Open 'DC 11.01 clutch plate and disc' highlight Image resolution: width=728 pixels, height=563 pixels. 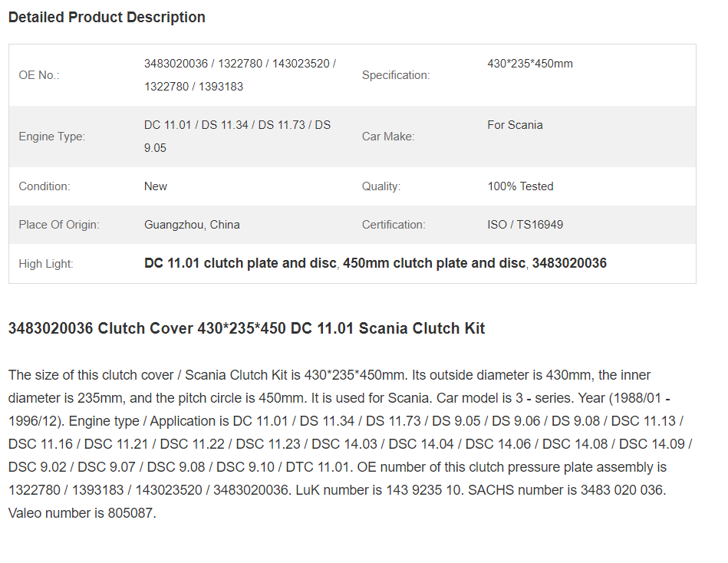pos(240,263)
